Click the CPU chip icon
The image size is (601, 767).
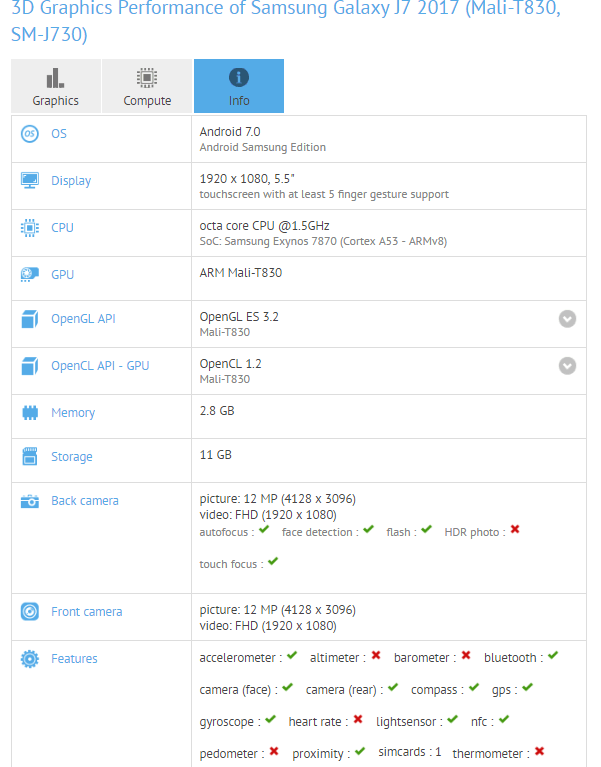(x=30, y=227)
